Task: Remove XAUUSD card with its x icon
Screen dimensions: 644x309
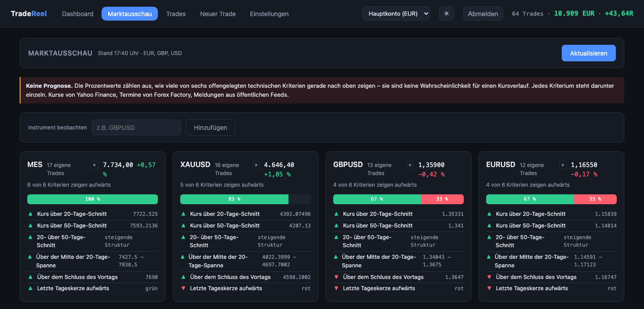Action: (256, 165)
